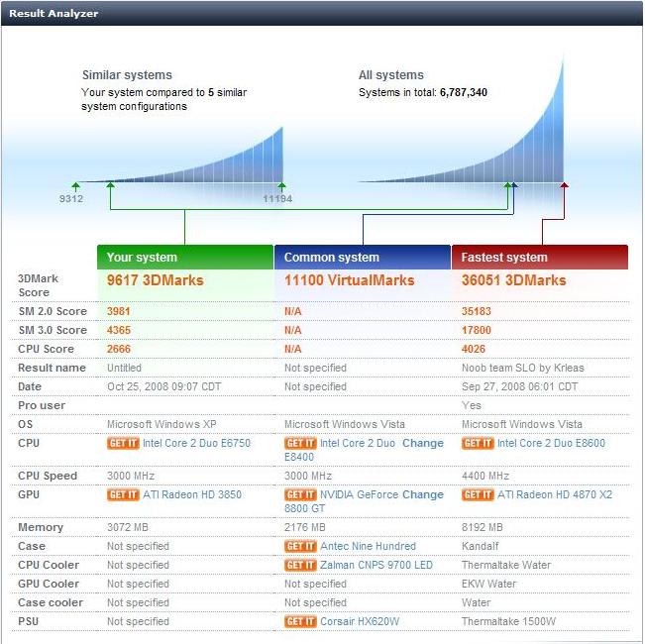645x644 pixels.
Task: Click the Result Analyzer title bar
Action: click(322, 13)
